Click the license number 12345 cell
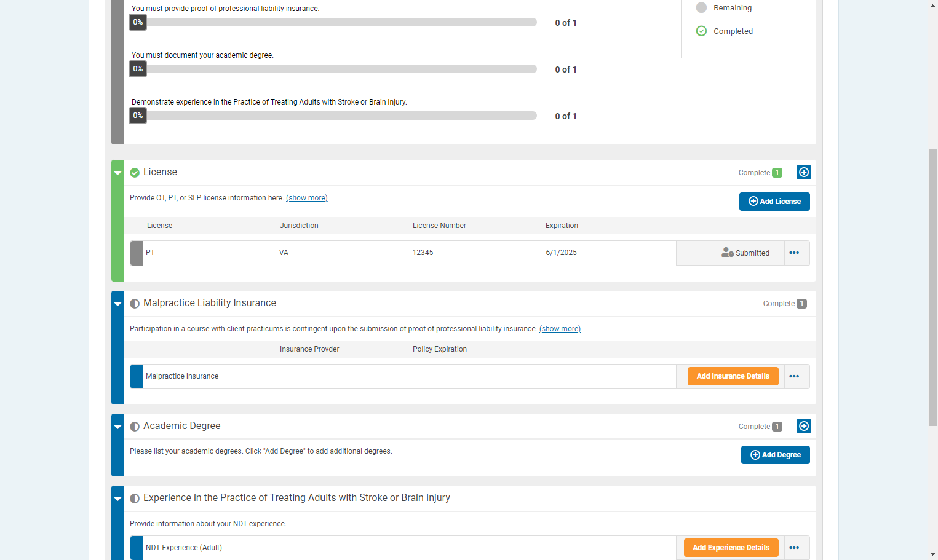 [423, 253]
